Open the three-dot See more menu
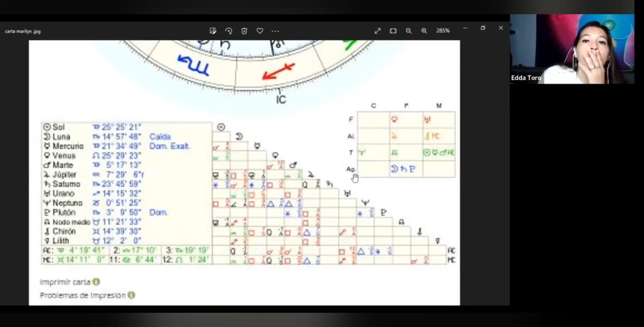 [275, 31]
